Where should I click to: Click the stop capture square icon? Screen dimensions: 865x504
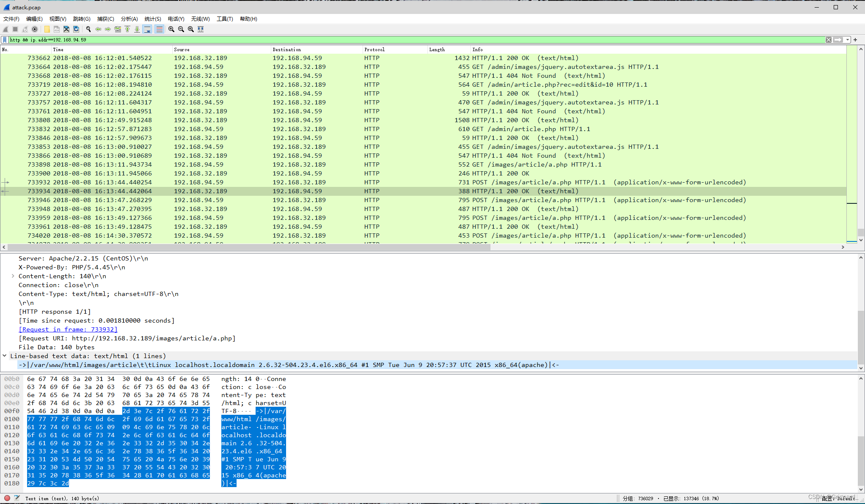[x=15, y=29]
